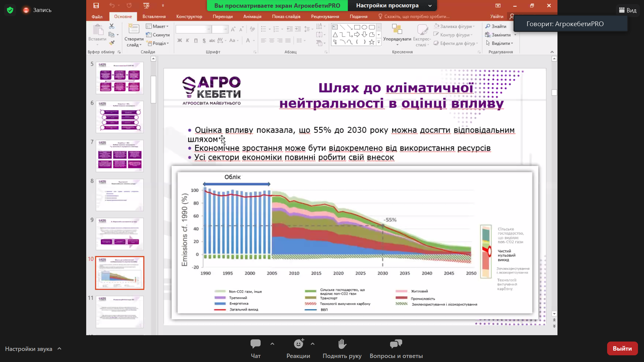Open the Чат chat icon
Image resolution: width=644 pixels, height=362 pixels.
[256, 344]
